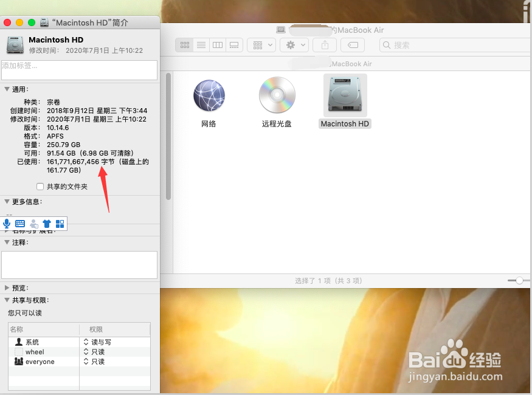Open the 网络 icon in Finder
The height and width of the screenshot is (395, 532).
pos(209,96)
